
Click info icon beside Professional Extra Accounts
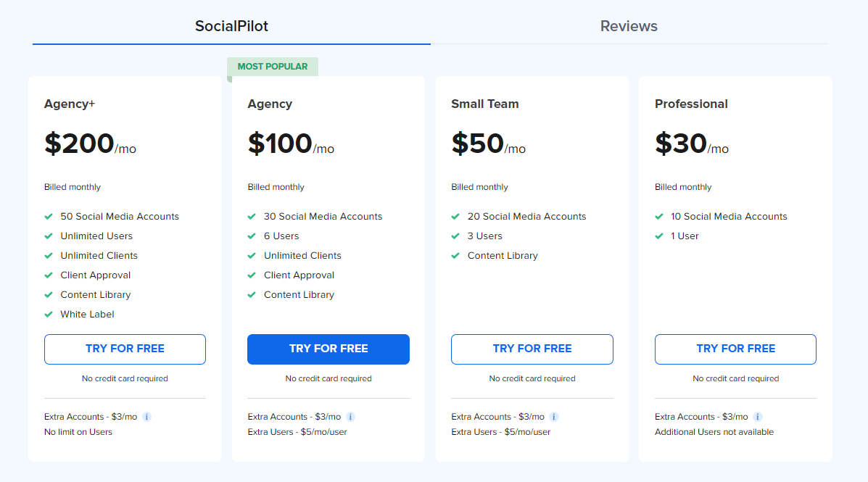pos(758,417)
